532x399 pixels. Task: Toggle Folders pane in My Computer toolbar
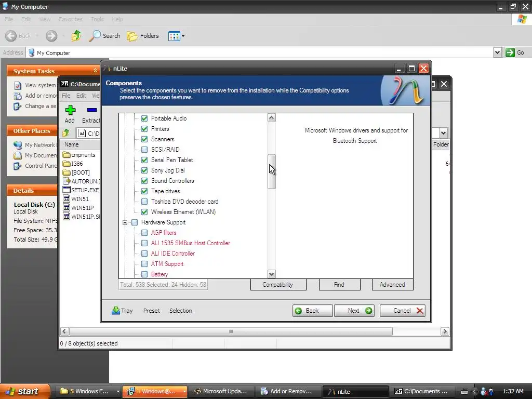143,36
